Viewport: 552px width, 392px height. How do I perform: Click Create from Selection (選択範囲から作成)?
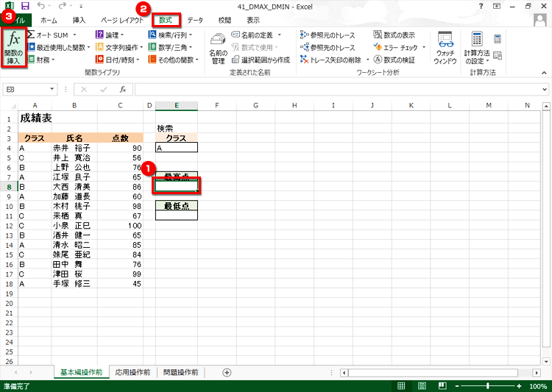(261, 60)
